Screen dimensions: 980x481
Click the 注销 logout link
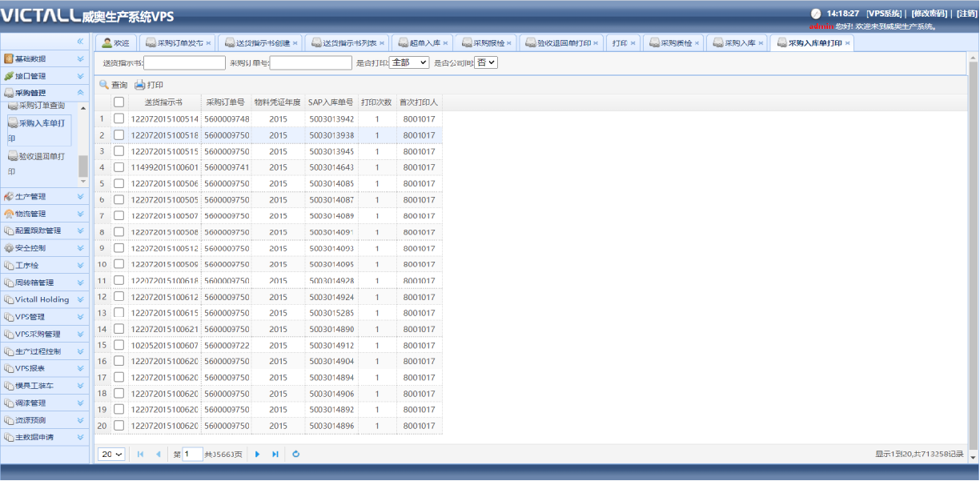point(966,14)
